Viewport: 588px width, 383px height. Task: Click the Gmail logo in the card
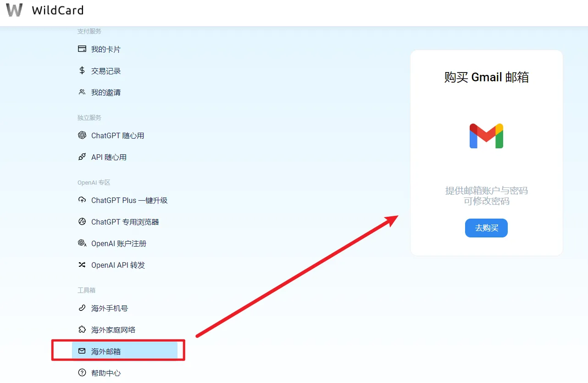click(x=486, y=136)
